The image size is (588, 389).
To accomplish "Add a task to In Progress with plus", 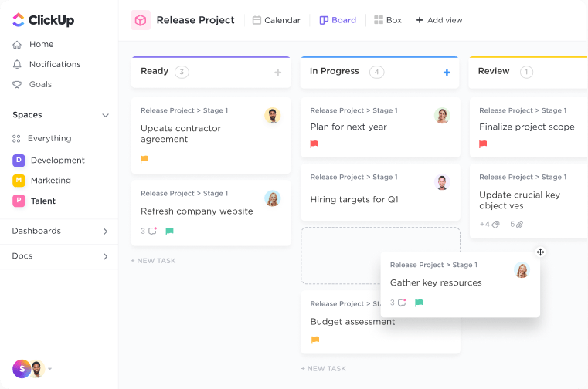I will (x=447, y=73).
